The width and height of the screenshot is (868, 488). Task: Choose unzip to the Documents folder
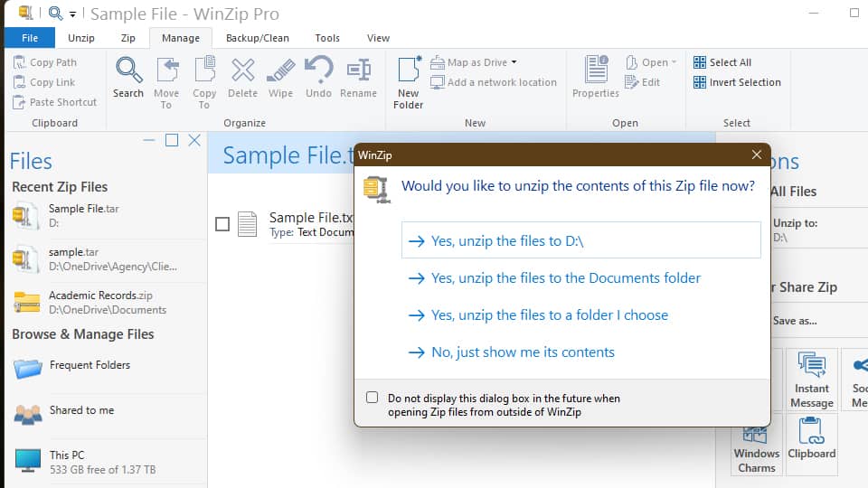click(x=554, y=277)
